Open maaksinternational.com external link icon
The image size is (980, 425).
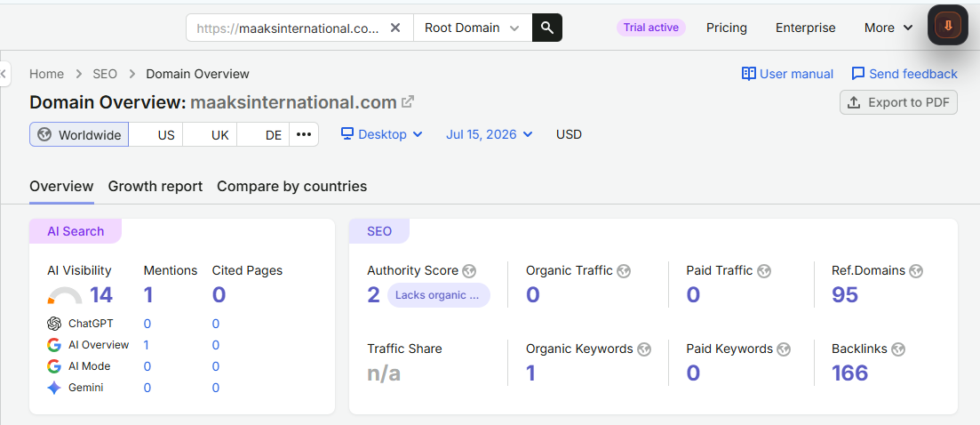tap(408, 101)
